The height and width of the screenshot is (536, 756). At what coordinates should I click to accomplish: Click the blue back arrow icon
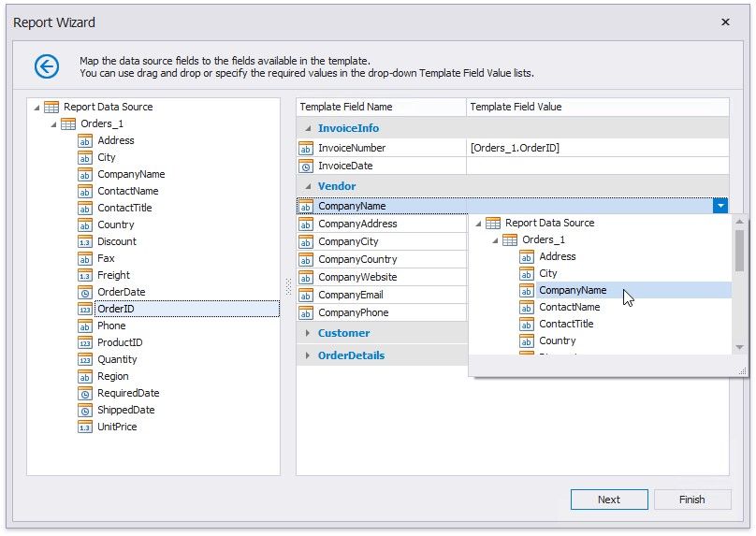point(47,65)
